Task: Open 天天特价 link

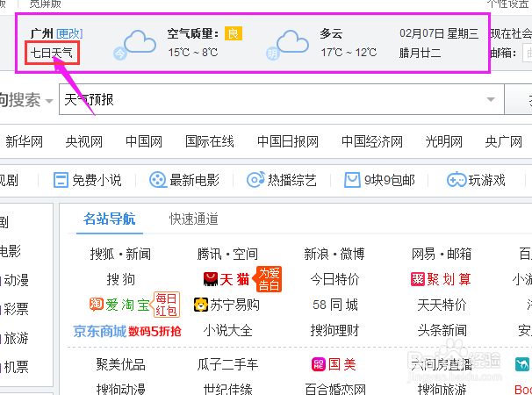Action: (x=442, y=305)
